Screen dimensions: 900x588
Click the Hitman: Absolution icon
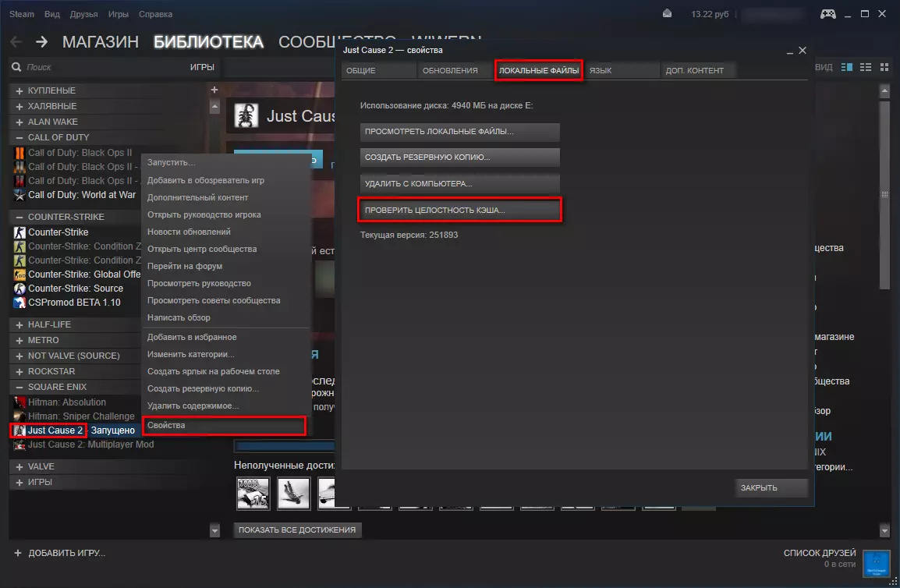click(x=19, y=402)
